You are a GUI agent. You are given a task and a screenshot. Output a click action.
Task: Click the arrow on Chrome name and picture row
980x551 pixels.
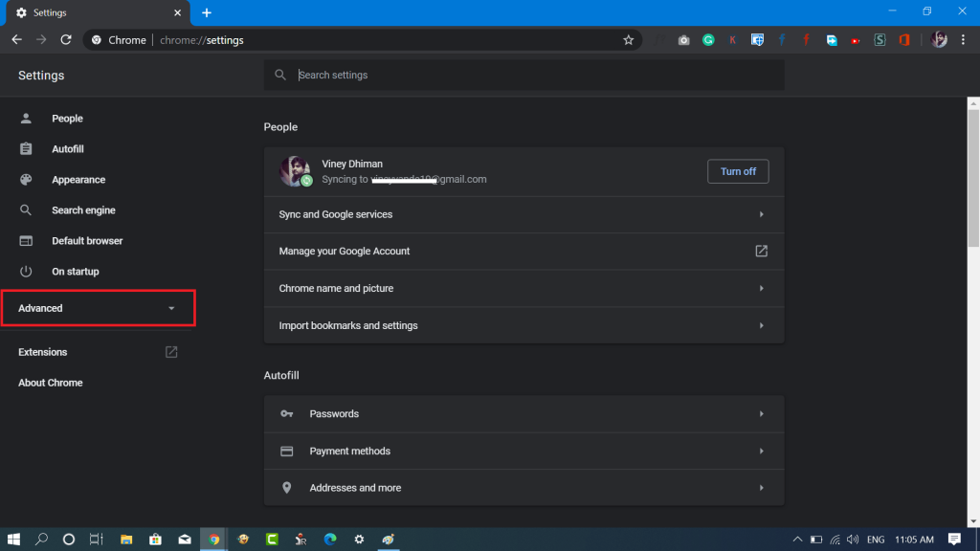761,288
